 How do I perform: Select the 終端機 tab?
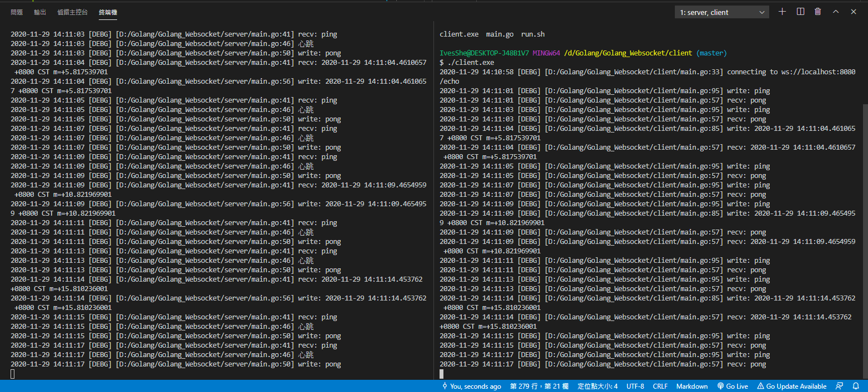point(108,12)
